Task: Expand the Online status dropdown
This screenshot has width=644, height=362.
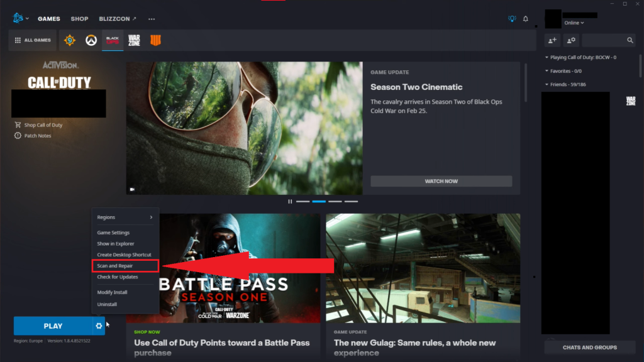Action: click(x=574, y=23)
